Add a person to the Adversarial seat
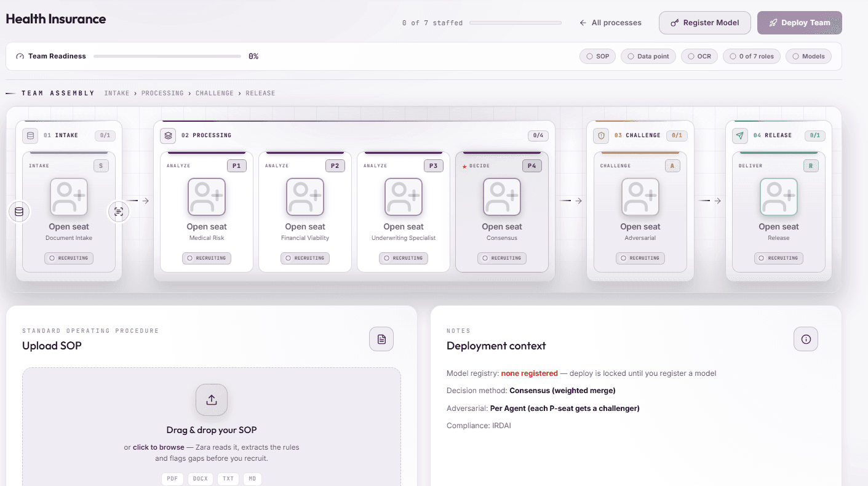 point(640,197)
